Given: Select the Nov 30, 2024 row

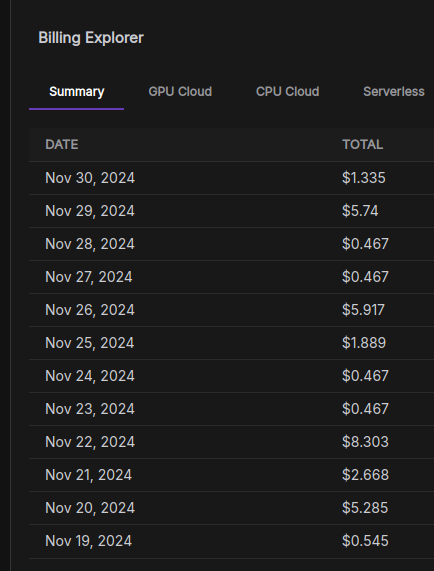Looking at the screenshot, I should (232, 178).
